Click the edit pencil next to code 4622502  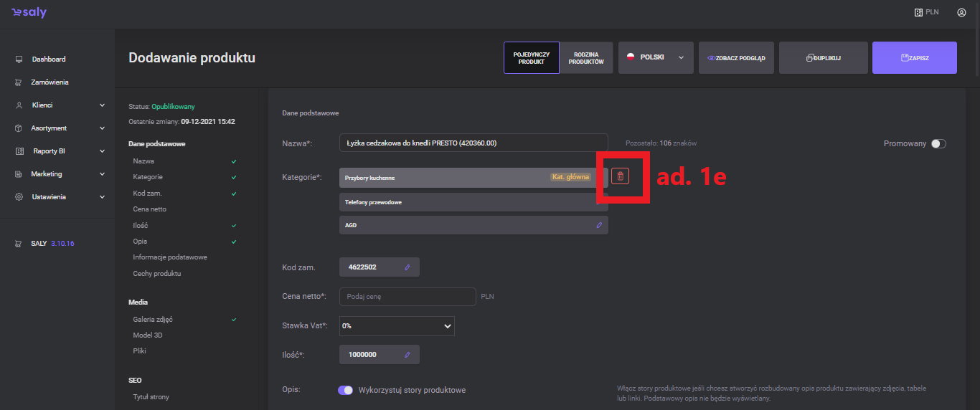click(407, 267)
